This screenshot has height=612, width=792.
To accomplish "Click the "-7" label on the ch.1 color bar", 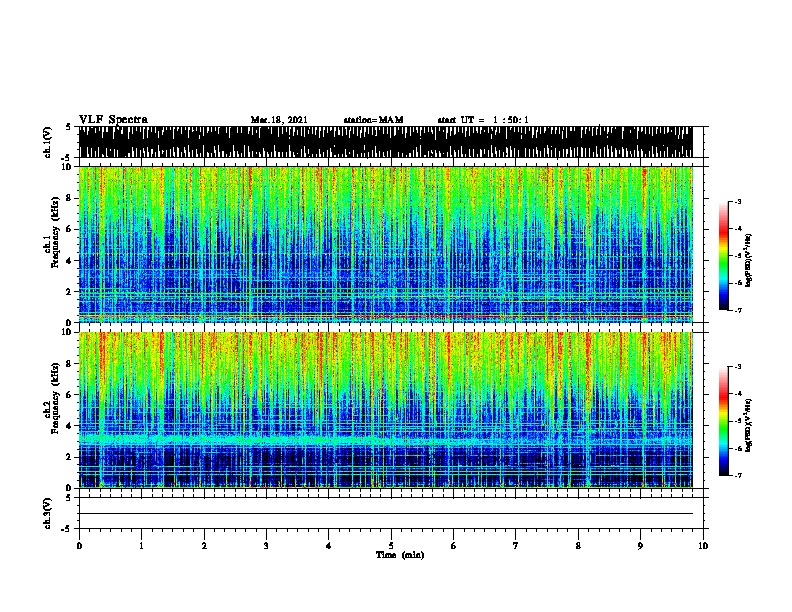I will click(737, 310).
